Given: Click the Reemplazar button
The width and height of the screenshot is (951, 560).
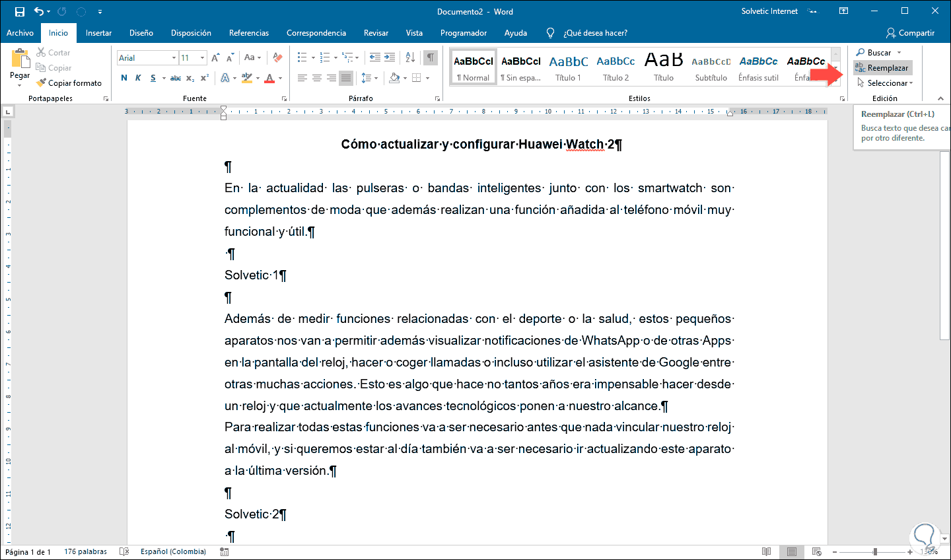Looking at the screenshot, I should pyautogui.click(x=882, y=68).
